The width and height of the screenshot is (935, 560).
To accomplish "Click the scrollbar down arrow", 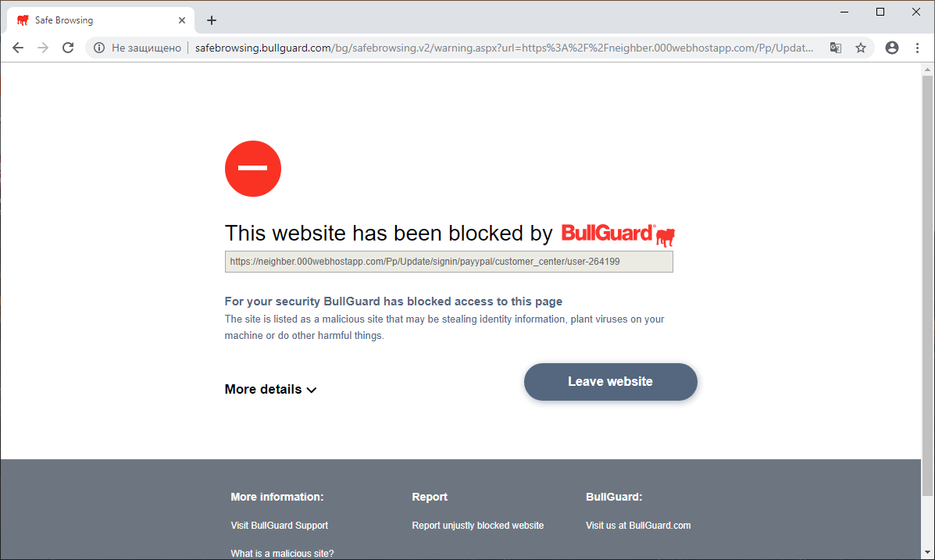I will click(x=927, y=552).
